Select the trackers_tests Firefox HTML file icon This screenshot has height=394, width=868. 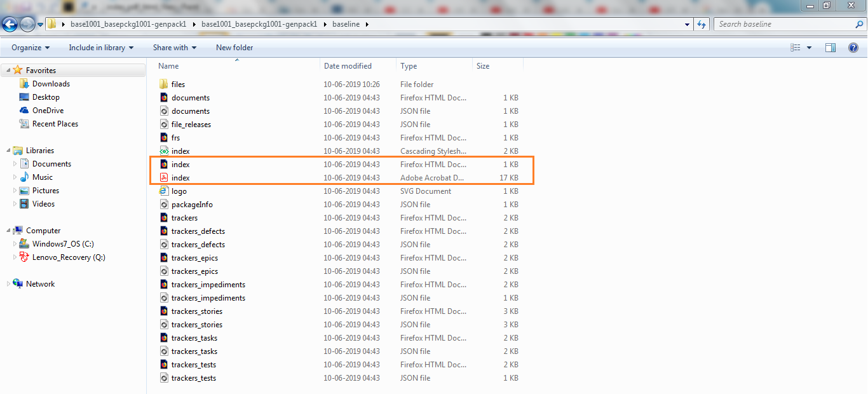tap(163, 365)
